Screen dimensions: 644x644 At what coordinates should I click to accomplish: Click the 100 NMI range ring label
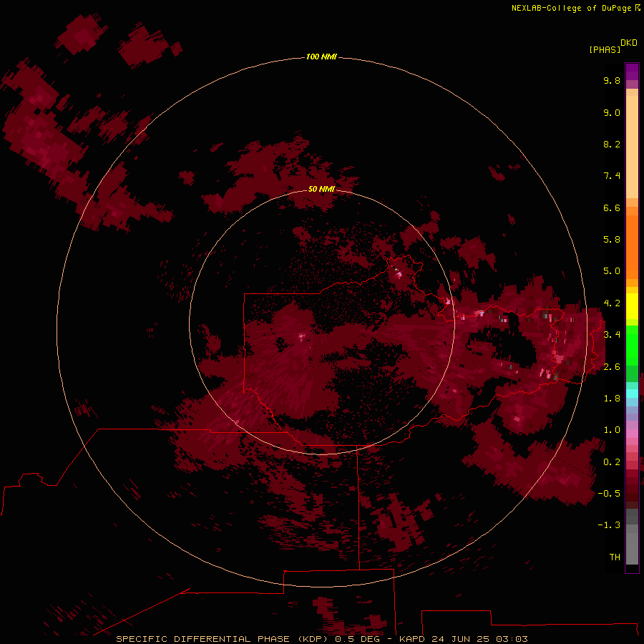pos(321,57)
